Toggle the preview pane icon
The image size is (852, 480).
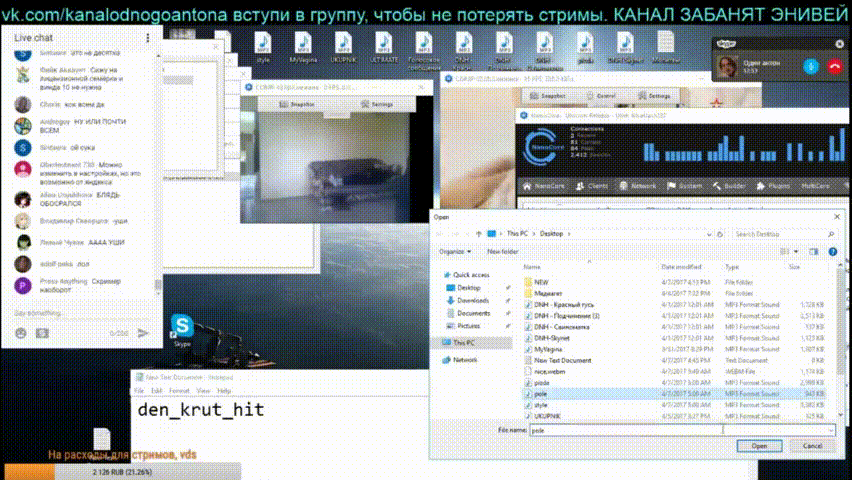click(813, 252)
